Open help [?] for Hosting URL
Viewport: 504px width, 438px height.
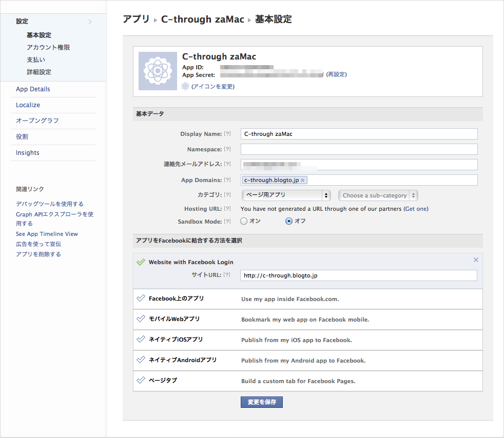point(227,209)
